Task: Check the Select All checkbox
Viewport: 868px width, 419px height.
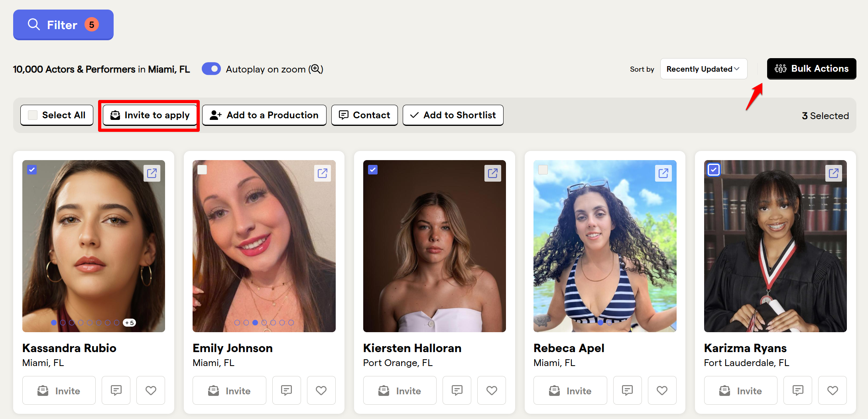Action: point(33,115)
